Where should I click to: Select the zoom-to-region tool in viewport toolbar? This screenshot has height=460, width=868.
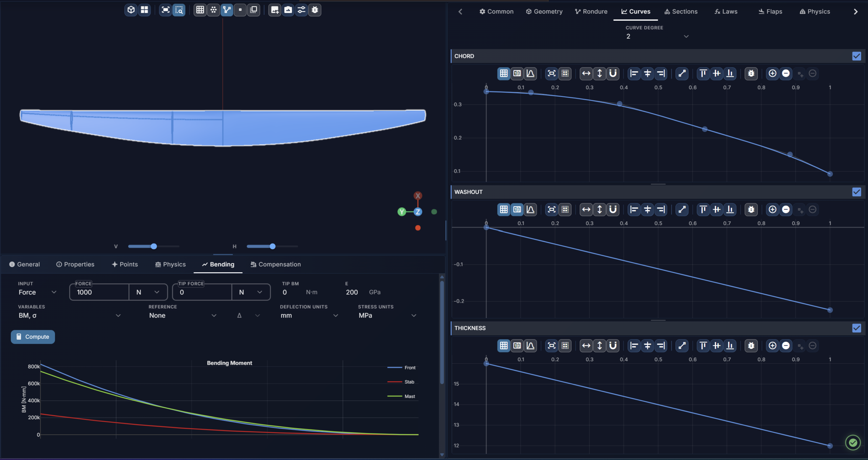(179, 10)
